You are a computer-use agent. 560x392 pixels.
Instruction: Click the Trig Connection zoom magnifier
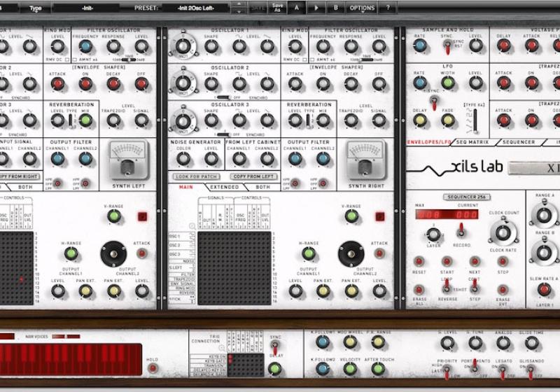(222, 347)
